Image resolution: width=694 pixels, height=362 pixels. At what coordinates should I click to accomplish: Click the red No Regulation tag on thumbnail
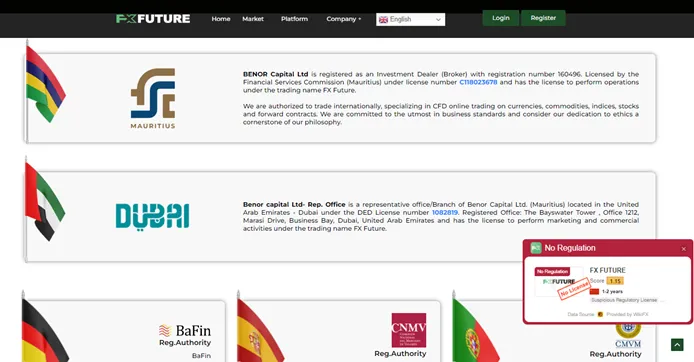pyautogui.click(x=552, y=271)
